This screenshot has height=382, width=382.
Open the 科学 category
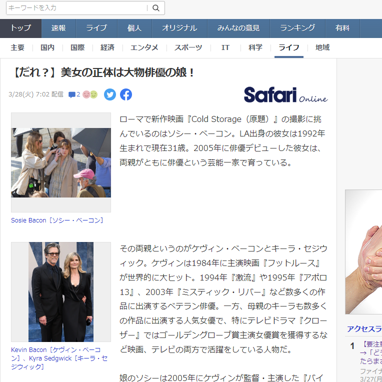point(255,48)
